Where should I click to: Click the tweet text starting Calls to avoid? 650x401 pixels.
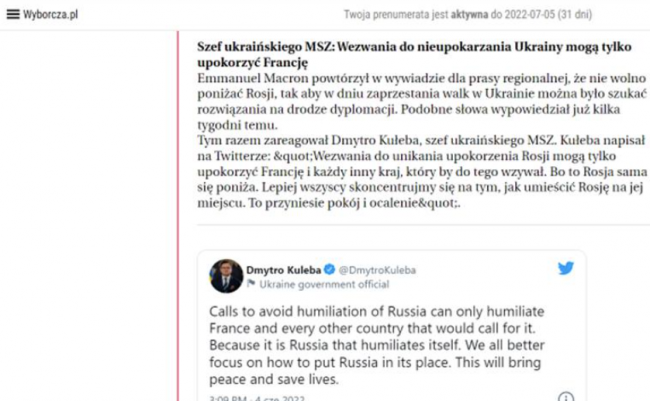(x=377, y=345)
